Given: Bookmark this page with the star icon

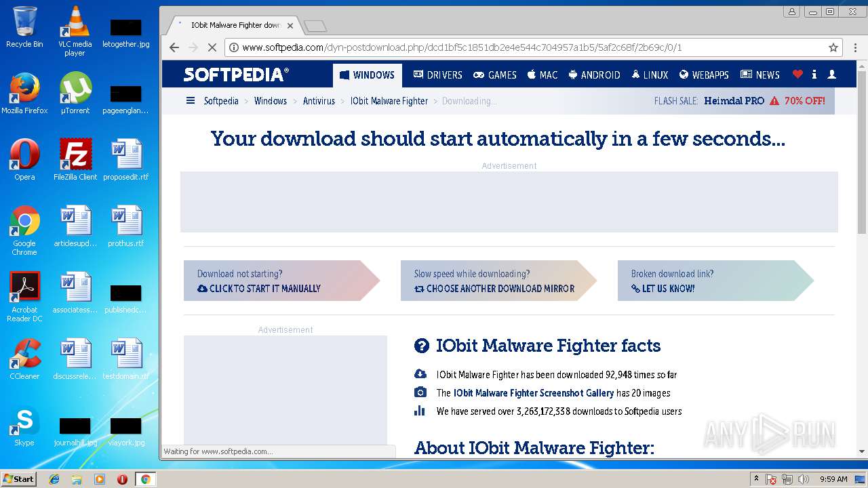Looking at the screenshot, I should tap(833, 47).
